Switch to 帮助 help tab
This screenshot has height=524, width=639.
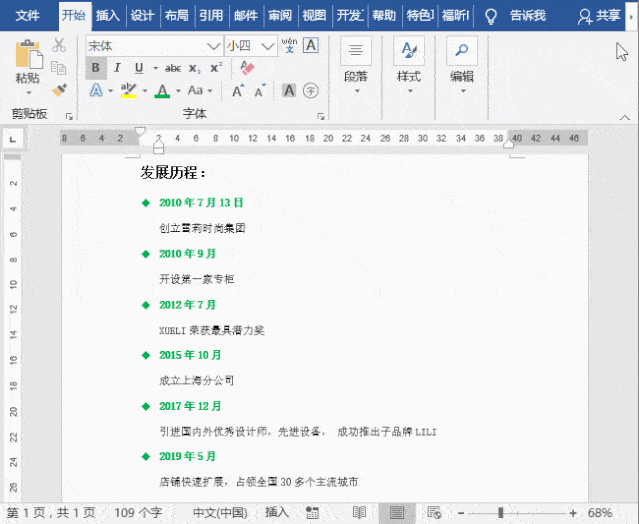[384, 15]
